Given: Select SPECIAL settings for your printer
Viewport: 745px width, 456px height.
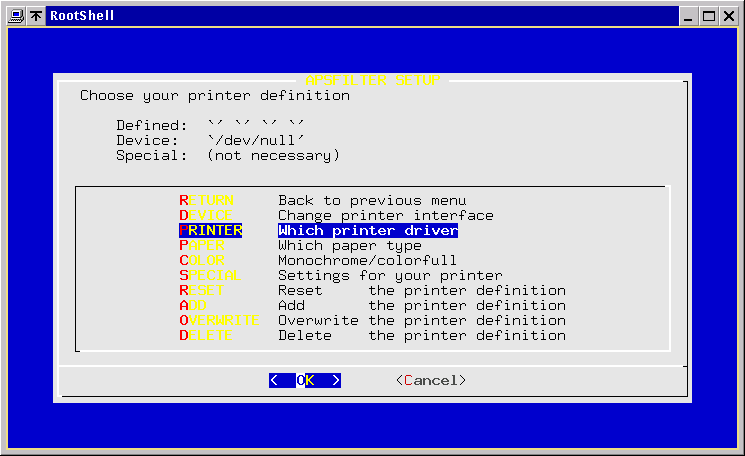Looking at the screenshot, I should [x=209, y=276].
